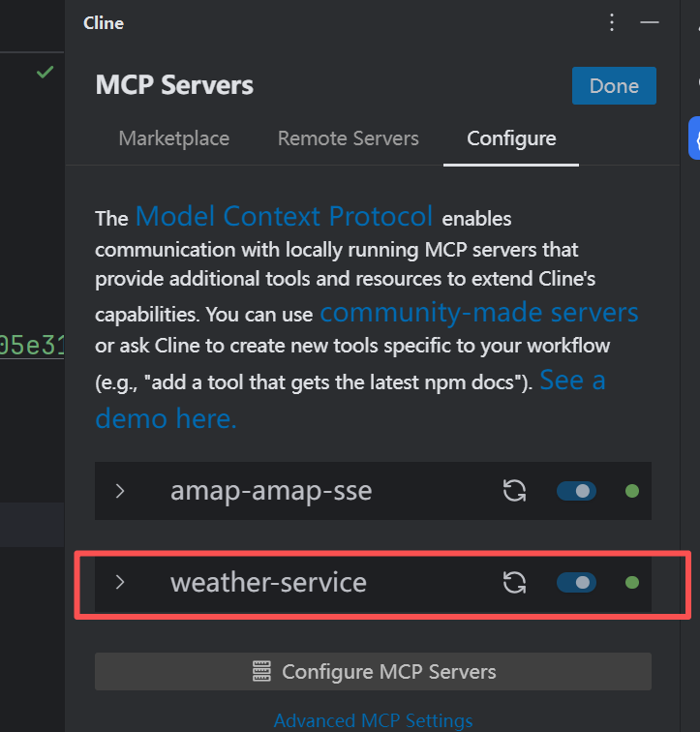The height and width of the screenshot is (732, 700).
Task: Open Advanced MCP Settings link
Action: 373,720
